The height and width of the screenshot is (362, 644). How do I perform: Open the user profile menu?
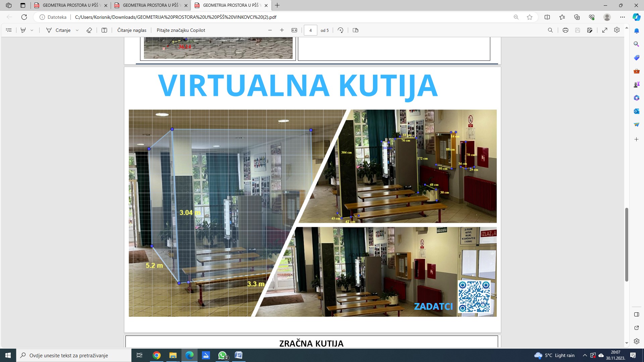607,17
